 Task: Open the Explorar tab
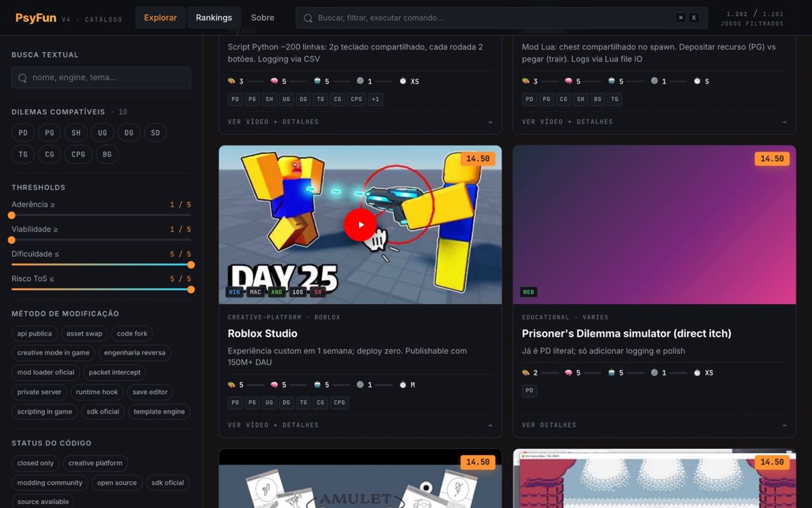point(160,18)
